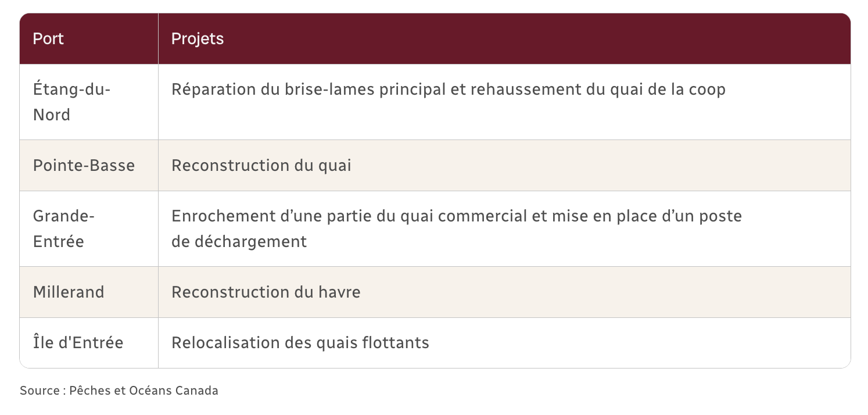Click the de déchargement line of text
Image resolution: width=868 pixels, height=415 pixels.
coord(239,241)
